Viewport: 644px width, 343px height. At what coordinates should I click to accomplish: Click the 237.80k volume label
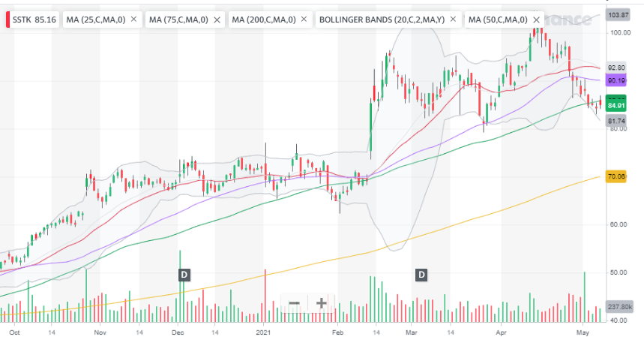[619, 306]
